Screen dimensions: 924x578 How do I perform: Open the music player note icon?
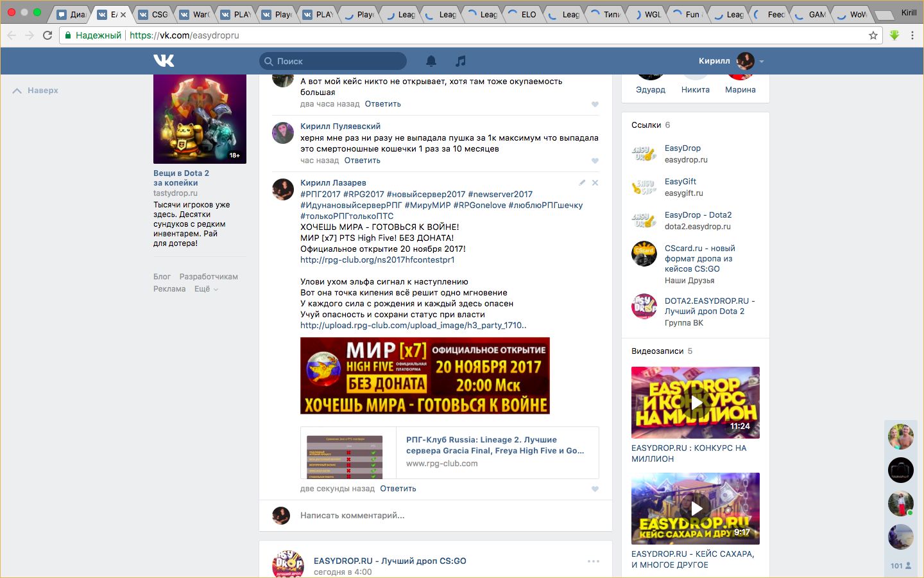[x=461, y=61]
